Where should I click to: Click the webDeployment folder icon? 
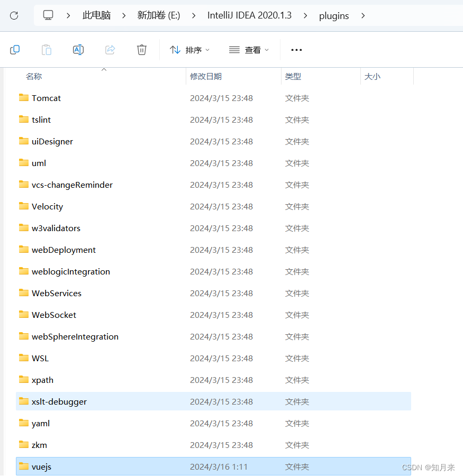[24, 249]
